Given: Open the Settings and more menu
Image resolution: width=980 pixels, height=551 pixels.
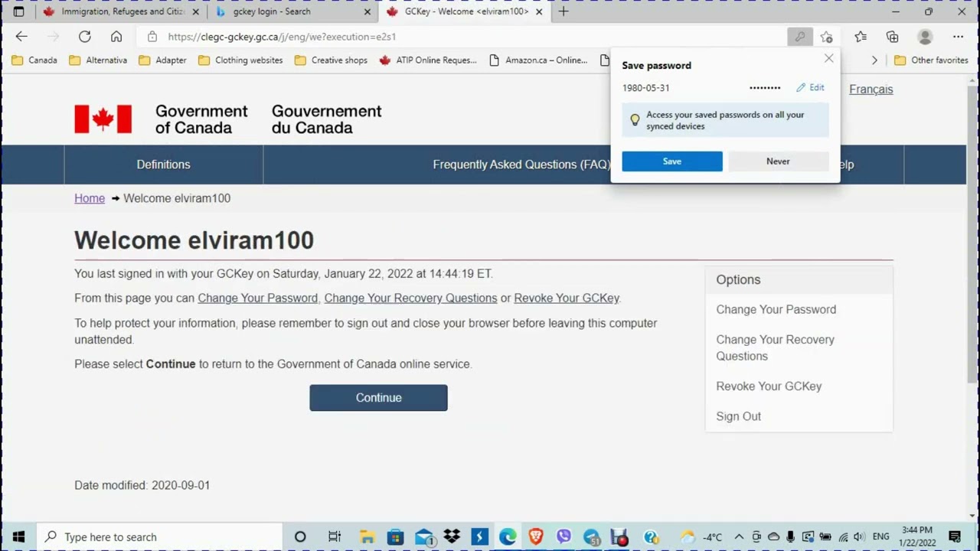Looking at the screenshot, I should point(958,37).
